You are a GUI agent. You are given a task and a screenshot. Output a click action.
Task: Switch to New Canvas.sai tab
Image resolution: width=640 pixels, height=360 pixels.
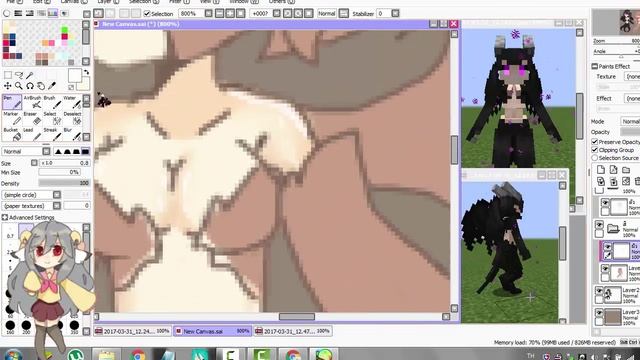pos(213,331)
